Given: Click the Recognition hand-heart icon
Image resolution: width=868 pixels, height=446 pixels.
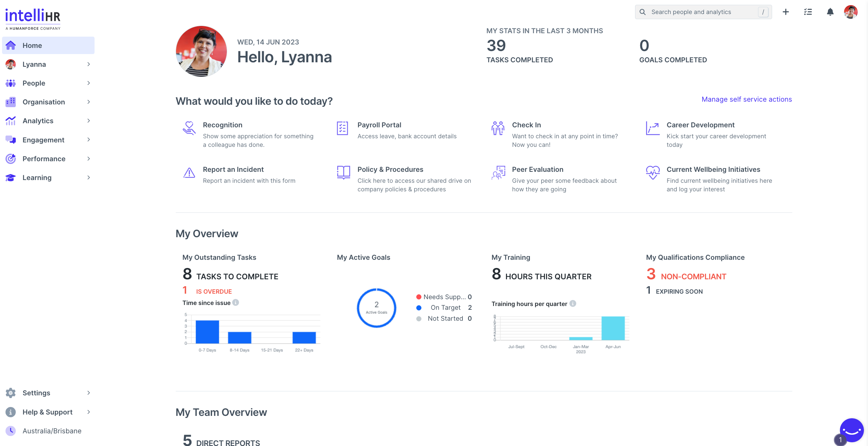Looking at the screenshot, I should [x=189, y=128].
